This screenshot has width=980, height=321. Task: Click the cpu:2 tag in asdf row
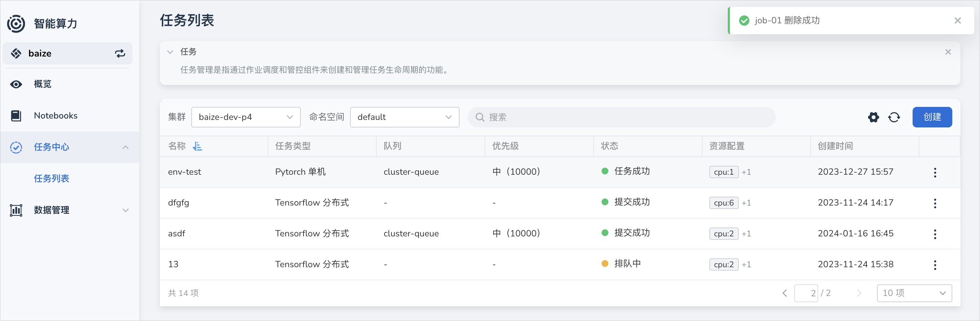(724, 234)
